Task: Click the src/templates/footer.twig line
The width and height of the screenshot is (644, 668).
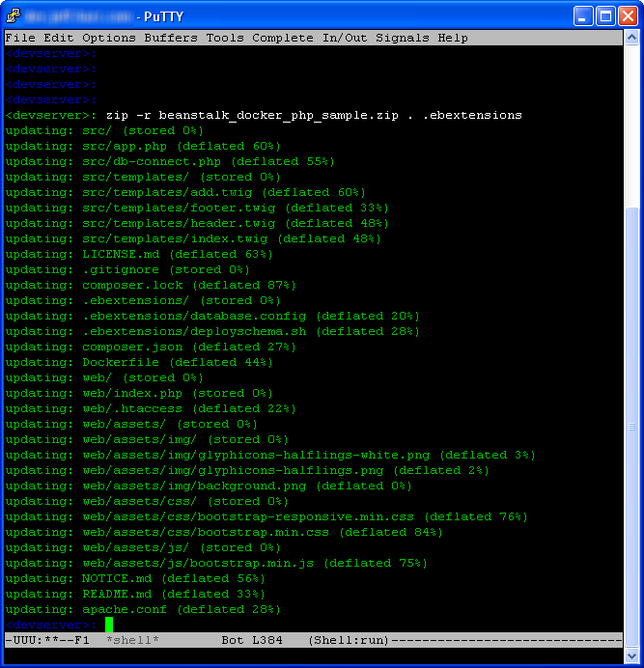Action: pyautogui.click(x=197, y=208)
